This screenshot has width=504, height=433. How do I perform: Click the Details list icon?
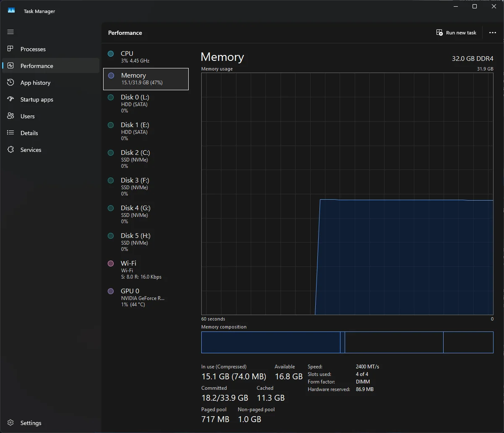pos(10,133)
